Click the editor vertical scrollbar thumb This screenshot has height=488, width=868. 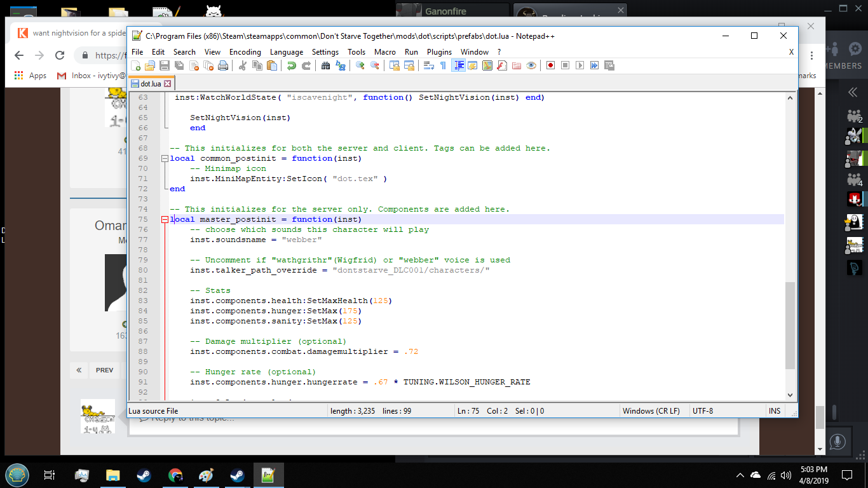[790, 325]
